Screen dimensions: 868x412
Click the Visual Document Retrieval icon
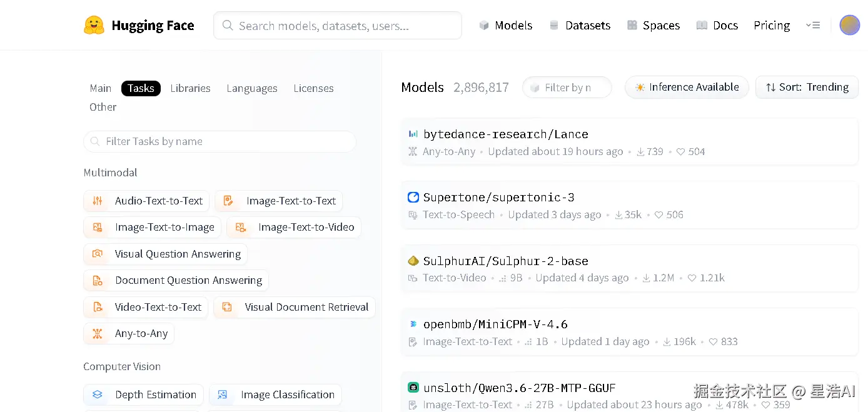click(x=227, y=307)
